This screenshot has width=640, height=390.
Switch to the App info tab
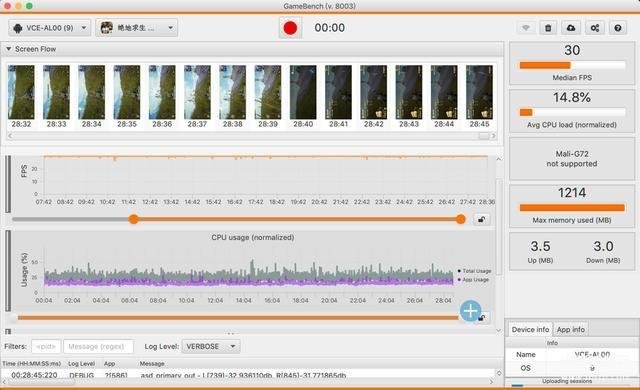(571, 329)
